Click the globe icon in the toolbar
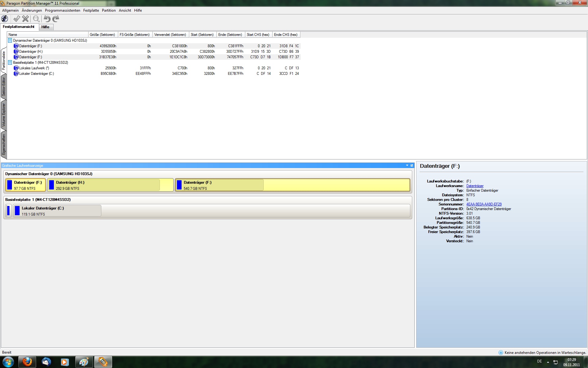588x368 pixels. 5,19
